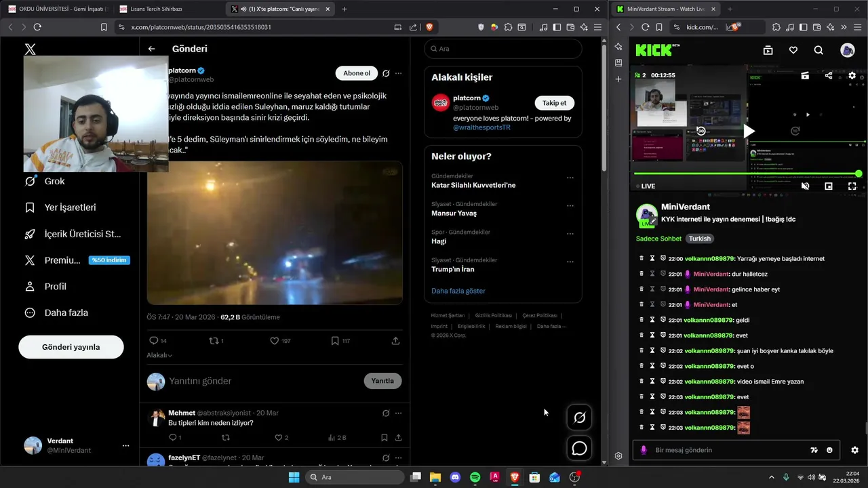Follow platcorn with Takip et
868x488 pixels.
tap(555, 103)
